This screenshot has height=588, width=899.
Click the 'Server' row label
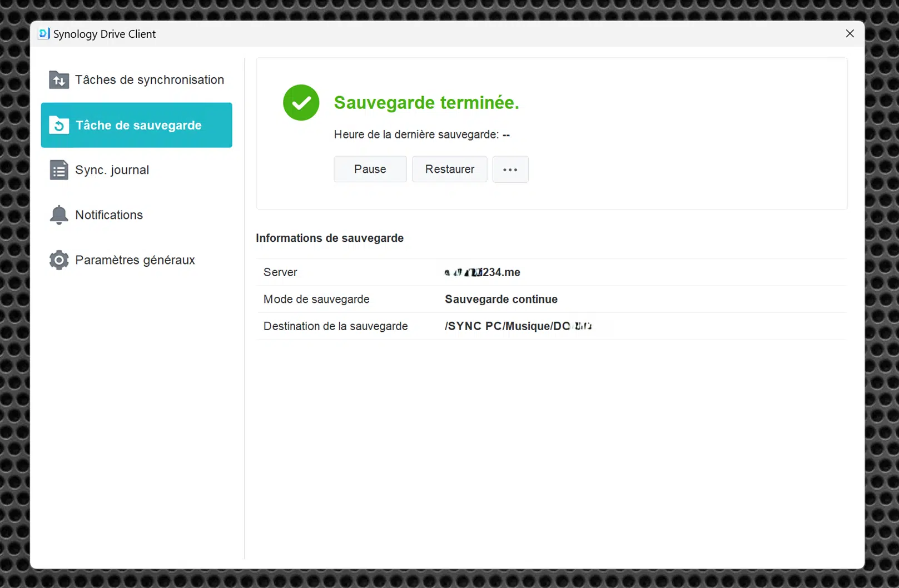(280, 272)
